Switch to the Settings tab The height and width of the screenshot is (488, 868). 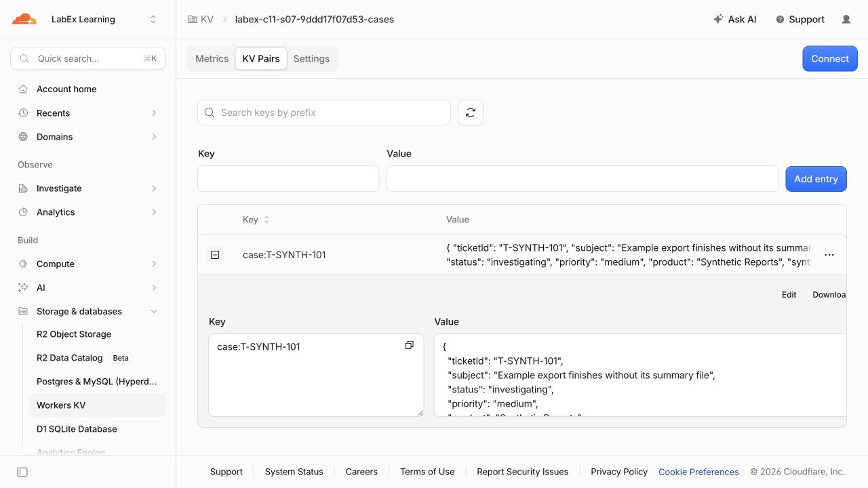(x=311, y=59)
